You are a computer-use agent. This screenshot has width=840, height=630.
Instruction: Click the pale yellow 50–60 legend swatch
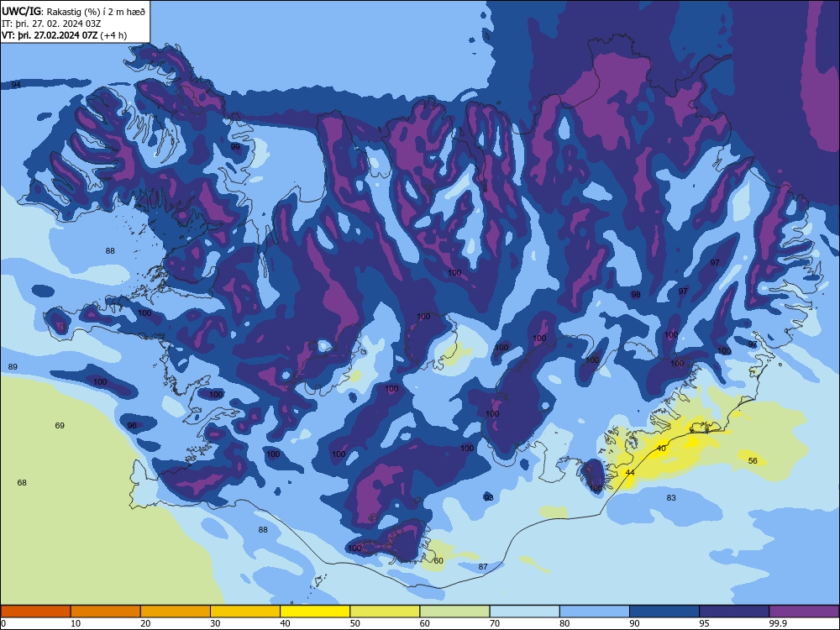point(385,612)
